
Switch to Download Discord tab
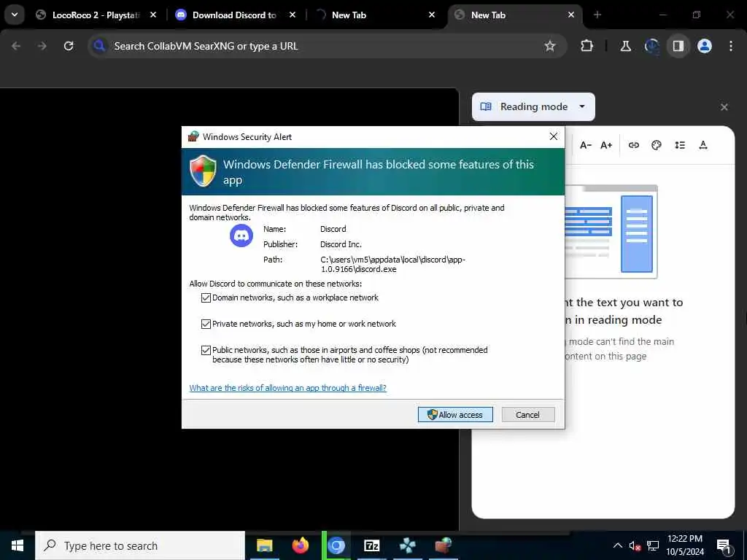(234, 15)
